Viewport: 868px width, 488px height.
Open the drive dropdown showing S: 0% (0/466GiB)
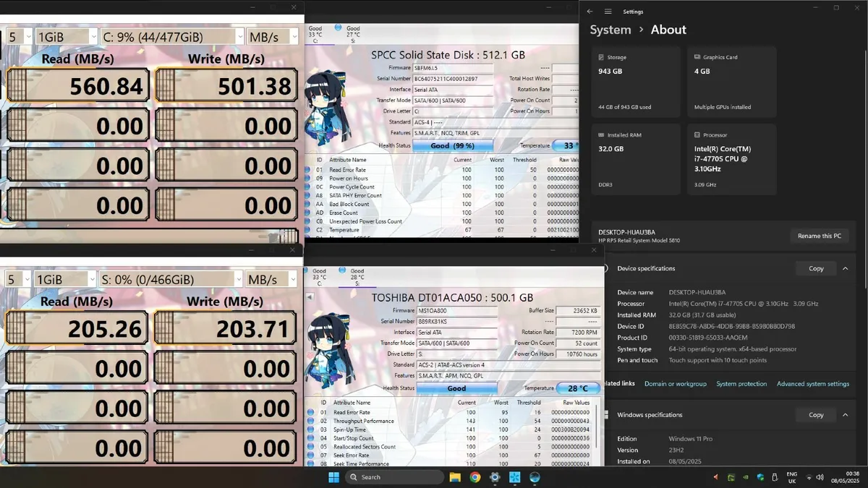pyautogui.click(x=172, y=279)
